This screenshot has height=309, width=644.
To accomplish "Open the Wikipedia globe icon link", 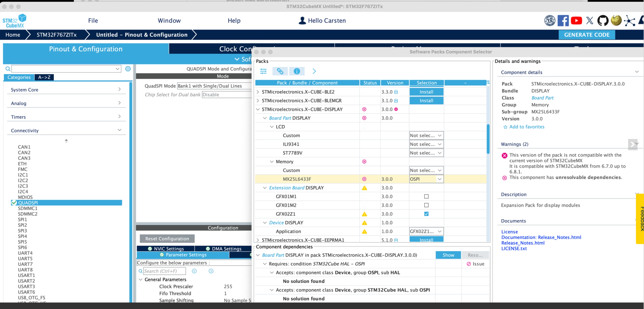I will coord(616,21).
